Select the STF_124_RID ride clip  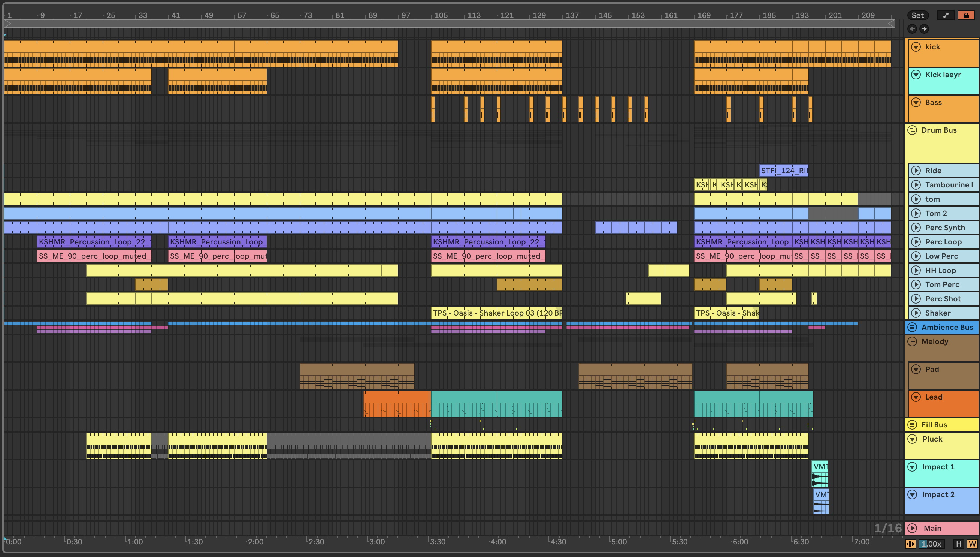click(x=784, y=171)
